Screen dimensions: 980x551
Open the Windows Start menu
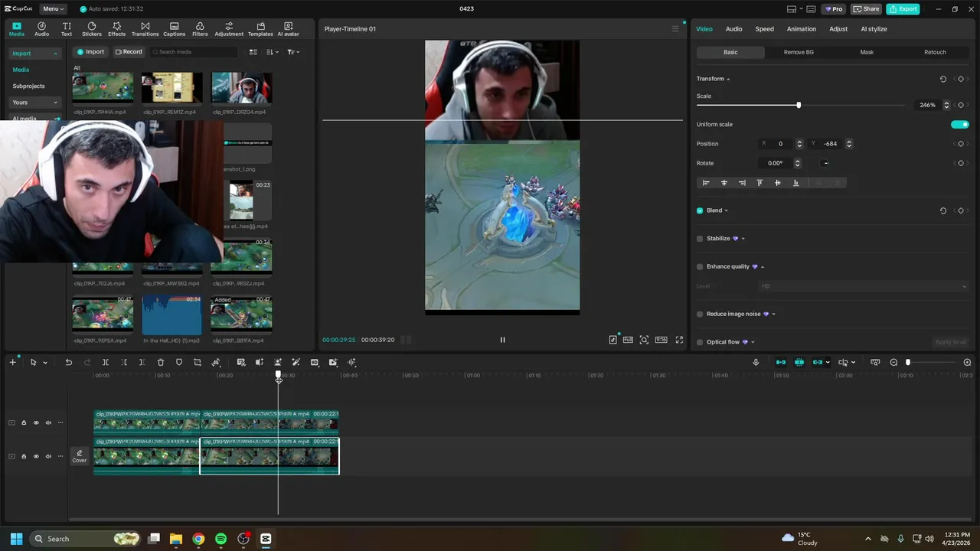click(x=16, y=539)
